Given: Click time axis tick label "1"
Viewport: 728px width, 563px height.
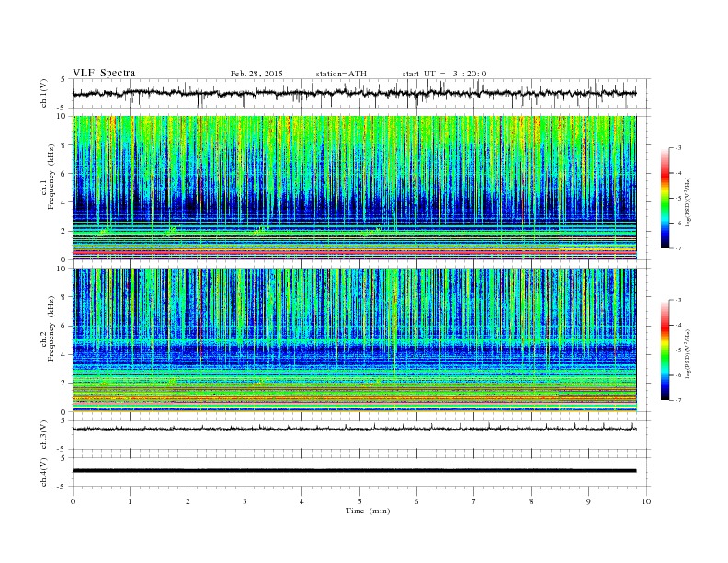Looking at the screenshot, I should (x=130, y=501).
